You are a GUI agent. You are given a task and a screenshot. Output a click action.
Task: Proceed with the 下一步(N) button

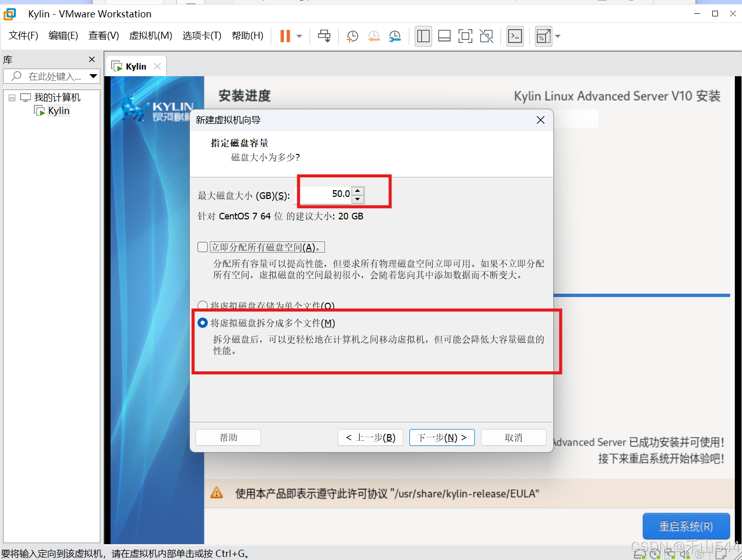(442, 437)
